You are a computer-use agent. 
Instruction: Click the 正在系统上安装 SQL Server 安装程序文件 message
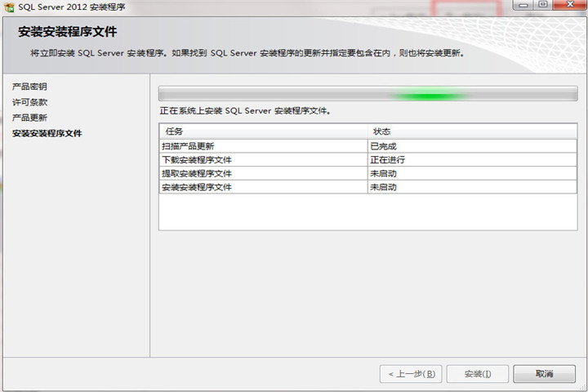[x=245, y=111]
